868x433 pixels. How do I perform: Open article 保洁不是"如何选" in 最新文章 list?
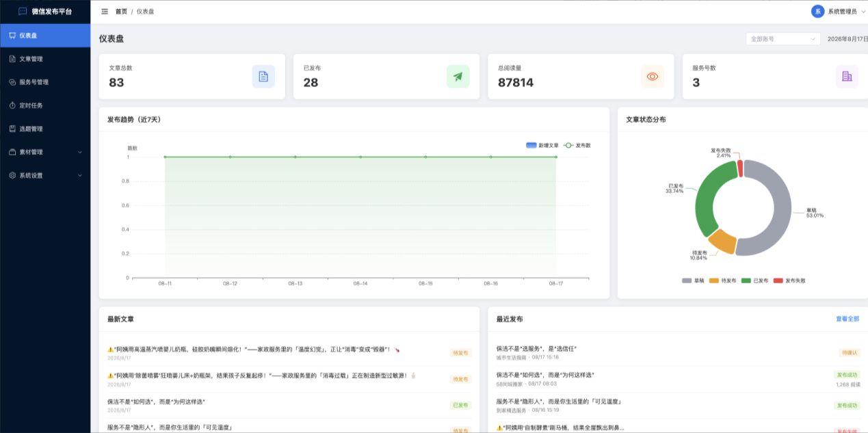point(156,402)
